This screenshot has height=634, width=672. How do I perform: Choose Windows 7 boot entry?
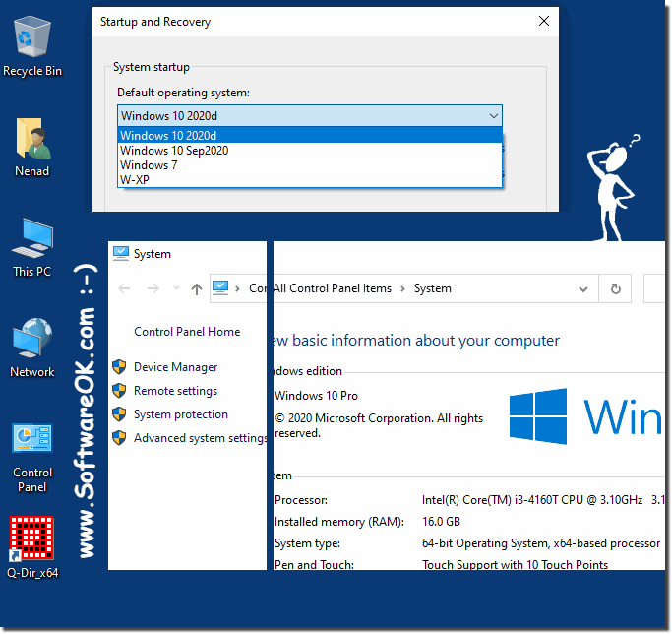click(310, 165)
